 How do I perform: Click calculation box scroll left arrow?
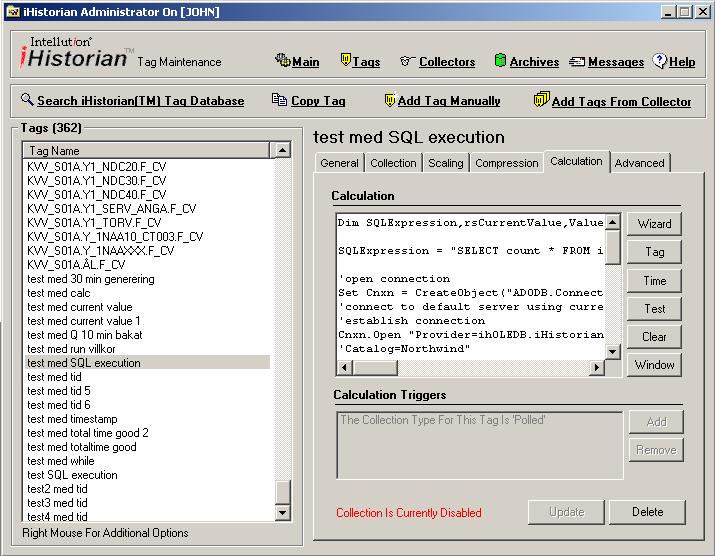coord(345,367)
